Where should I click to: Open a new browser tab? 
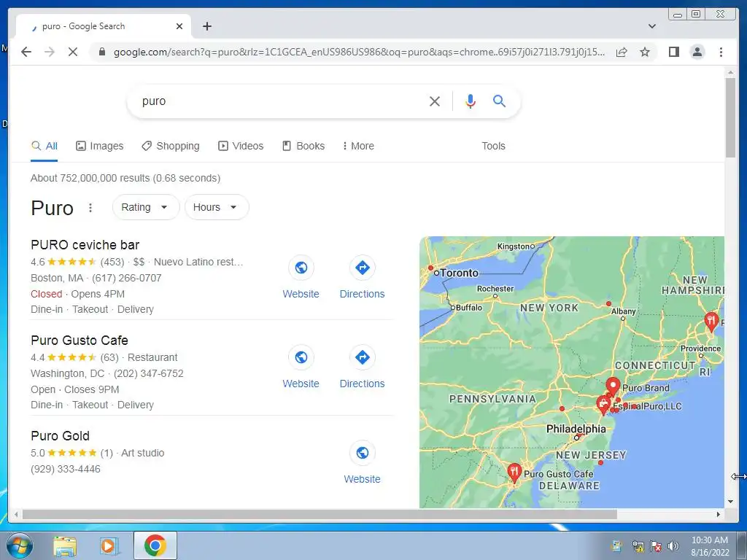[x=206, y=26]
